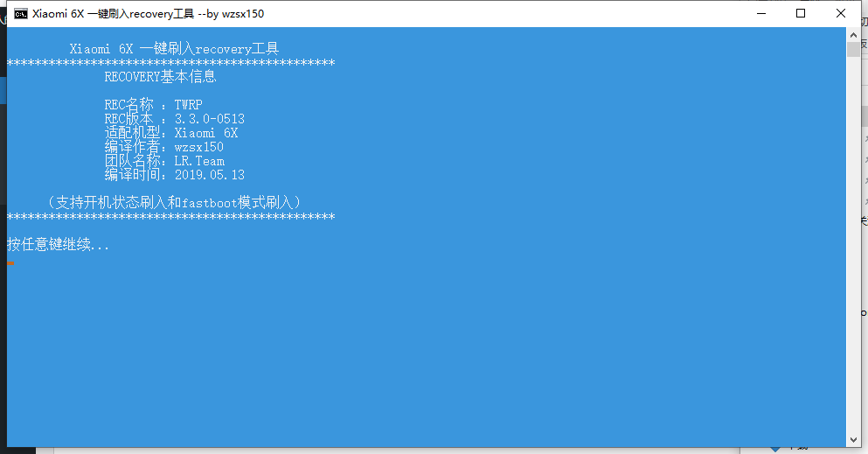Screen dimensions: 868x454
Task: Close the recovery flashing tool window
Action: pos(840,13)
